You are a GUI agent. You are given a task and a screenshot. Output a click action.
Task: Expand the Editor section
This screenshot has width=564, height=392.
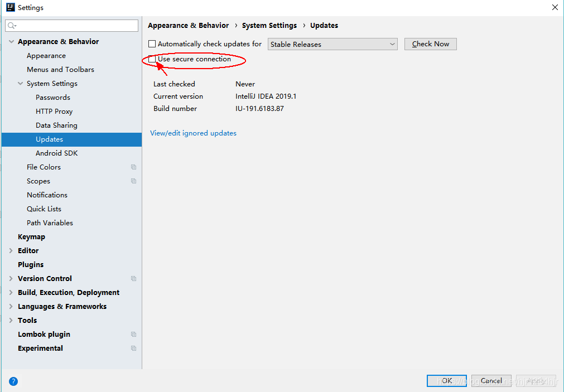pyautogui.click(x=11, y=251)
